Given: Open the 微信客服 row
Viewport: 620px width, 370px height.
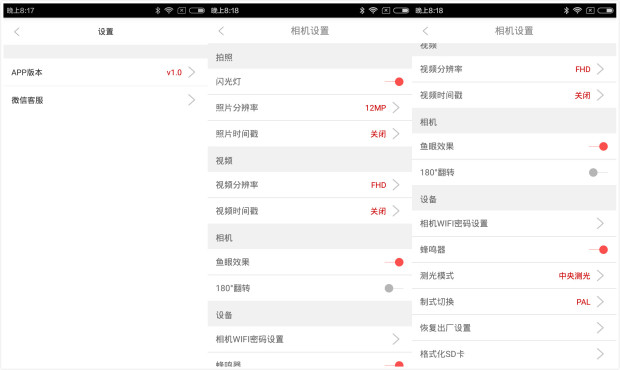Looking at the screenshot, I should pos(106,100).
